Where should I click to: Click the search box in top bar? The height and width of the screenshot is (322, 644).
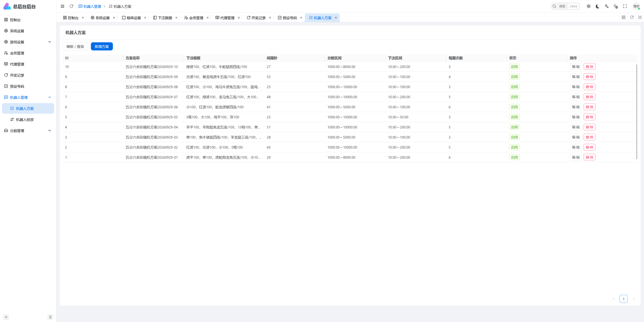(565, 6)
